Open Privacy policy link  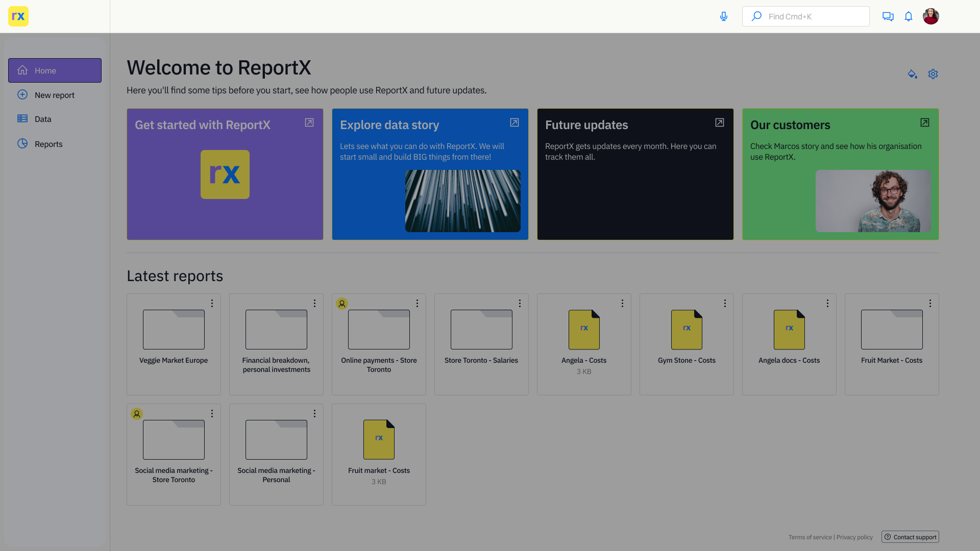tap(854, 537)
